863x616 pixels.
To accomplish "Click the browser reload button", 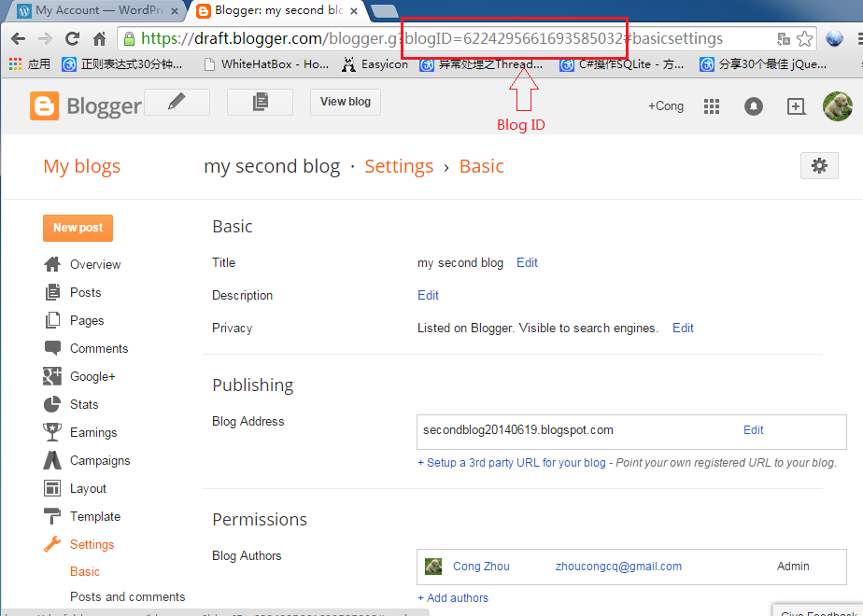I will point(72,39).
